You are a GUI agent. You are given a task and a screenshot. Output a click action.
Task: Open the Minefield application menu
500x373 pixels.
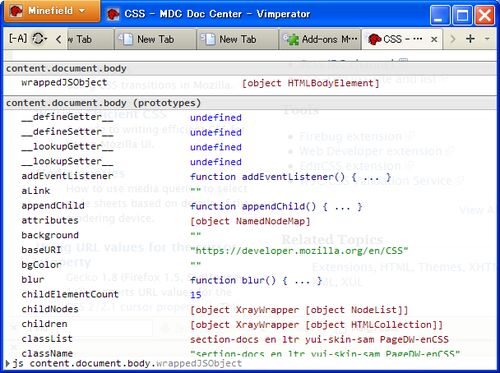[x=52, y=11]
